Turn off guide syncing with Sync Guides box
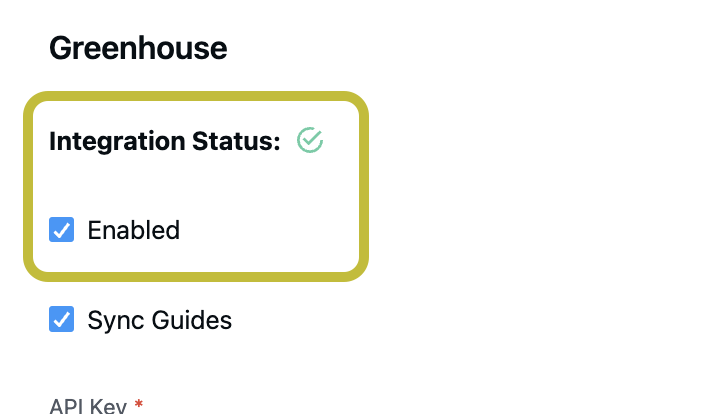This screenshot has width=720, height=414. click(x=62, y=319)
